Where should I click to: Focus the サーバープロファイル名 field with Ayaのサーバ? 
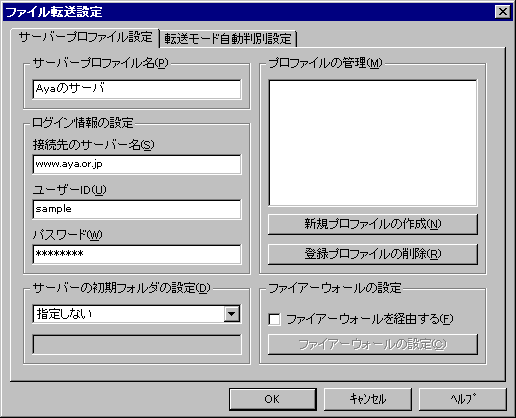tap(137, 89)
